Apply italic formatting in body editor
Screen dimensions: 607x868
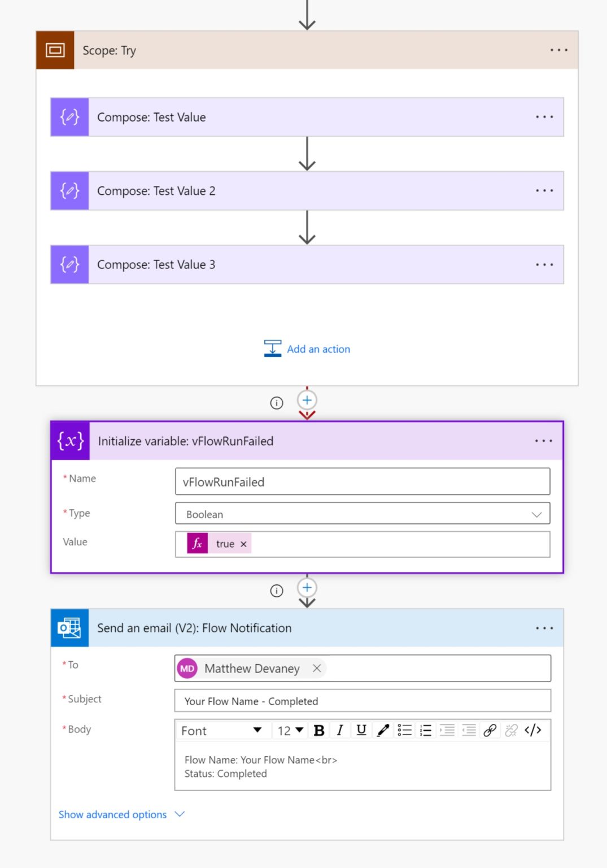pos(339,730)
